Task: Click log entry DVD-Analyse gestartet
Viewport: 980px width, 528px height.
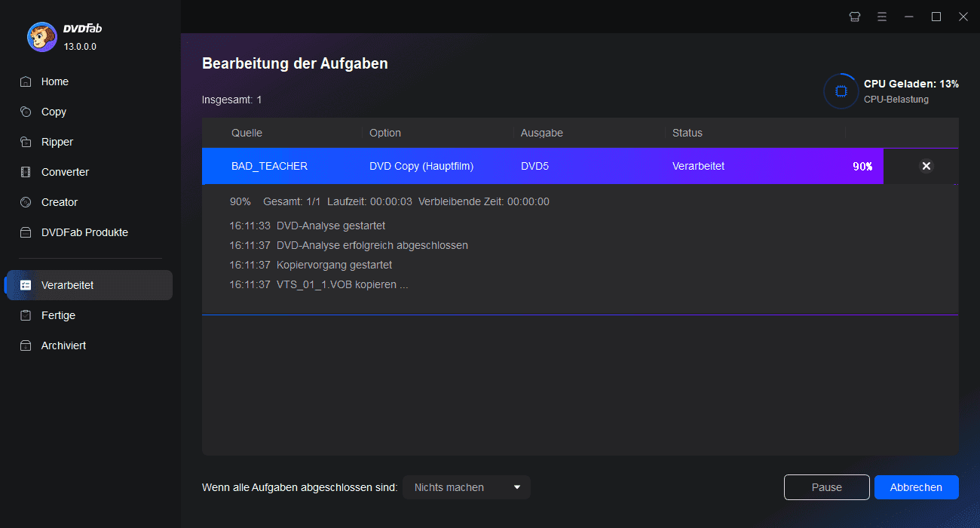Action: pos(331,226)
